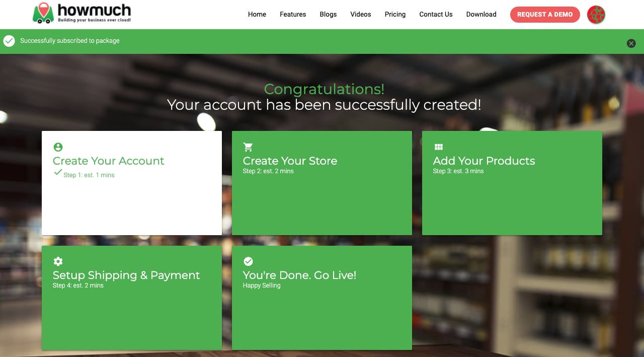Viewport: 644px width, 357px height.
Task: Open the user avatar profile icon
Action: click(596, 15)
